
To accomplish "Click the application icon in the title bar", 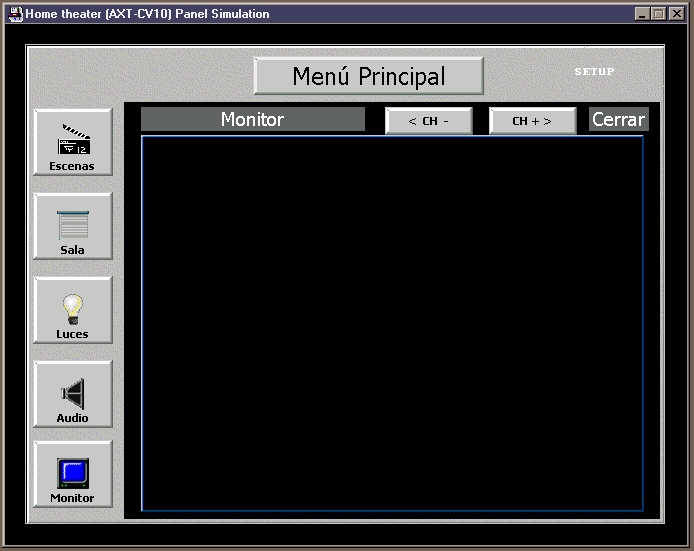I will pyautogui.click(x=15, y=14).
